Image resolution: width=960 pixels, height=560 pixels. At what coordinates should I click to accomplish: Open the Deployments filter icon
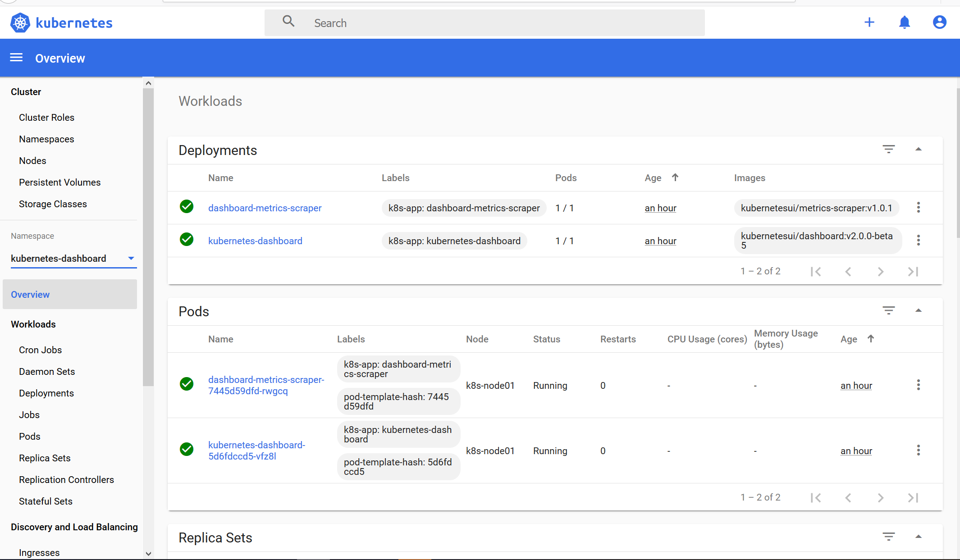click(x=889, y=149)
